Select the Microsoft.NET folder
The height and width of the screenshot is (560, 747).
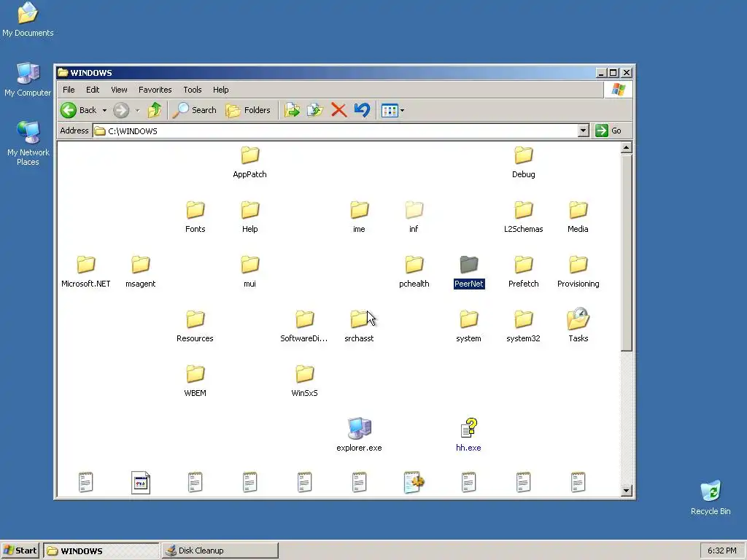point(86,271)
